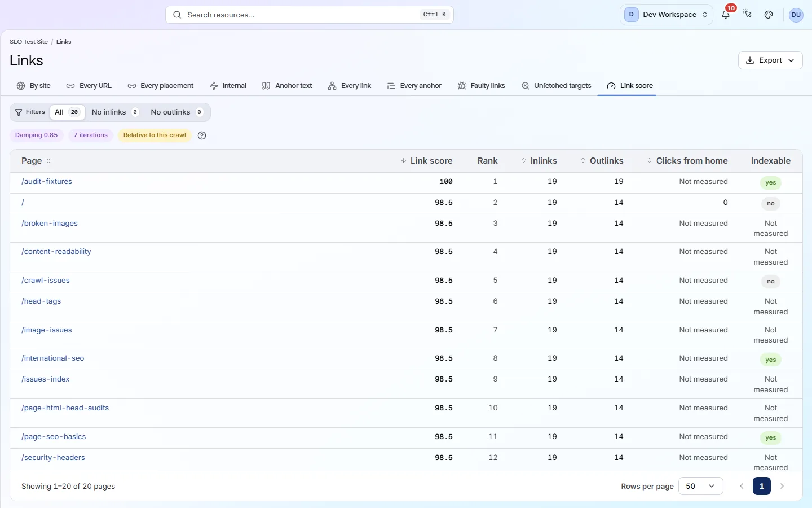Open the Dev Workspace switcher
The height and width of the screenshot is (508, 812).
pyautogui.click(x=667, y=15)
